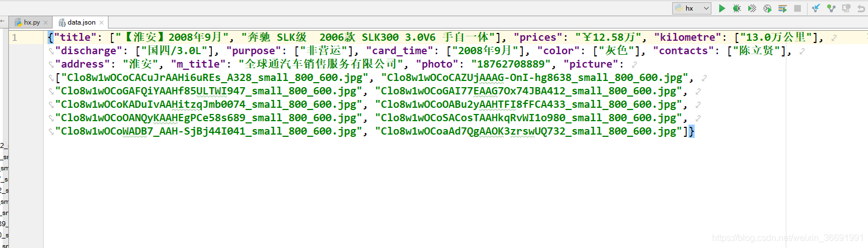
Task: Click the Profile run icon with clock
Action: click(x=767, y=8)
